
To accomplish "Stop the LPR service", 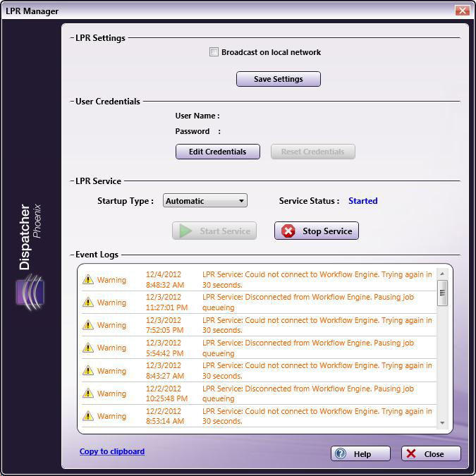I will pos(317,231).
